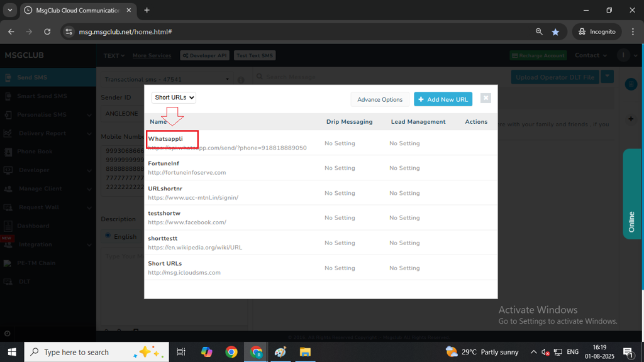The height and width of the screenshot is (362, 644).
Task: Go back in browser
Action: point(11,31)
